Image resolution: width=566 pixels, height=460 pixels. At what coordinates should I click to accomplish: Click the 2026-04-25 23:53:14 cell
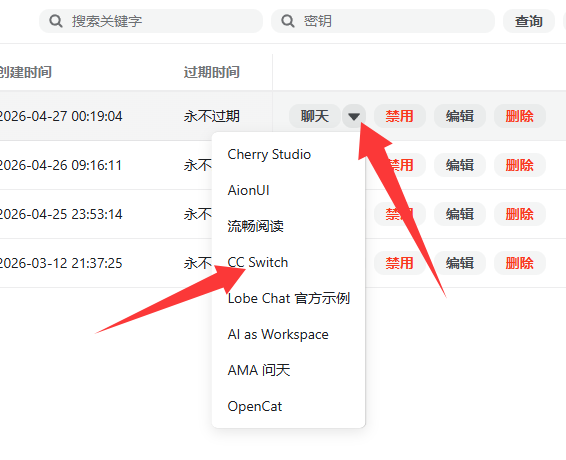(x=61, y=214)
